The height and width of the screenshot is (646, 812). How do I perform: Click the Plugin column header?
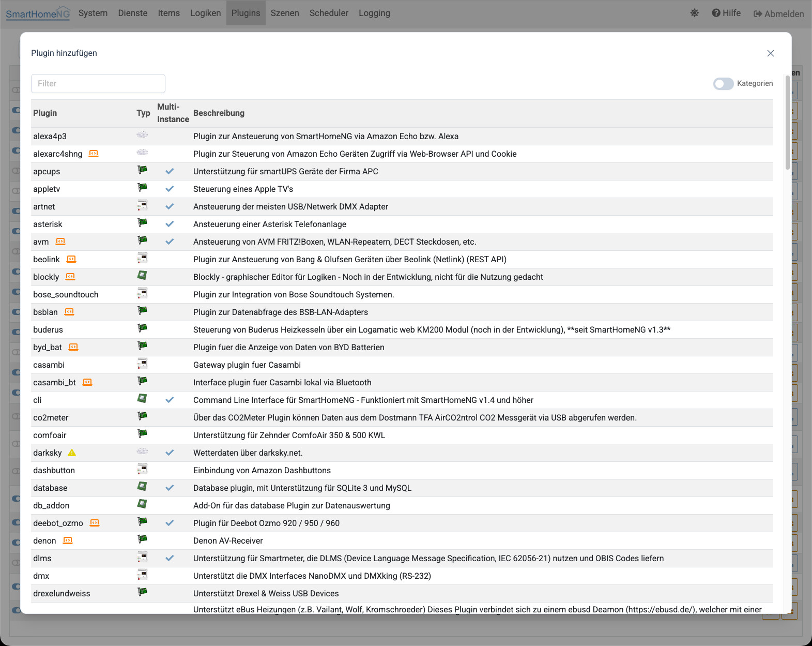click(45, 113)
